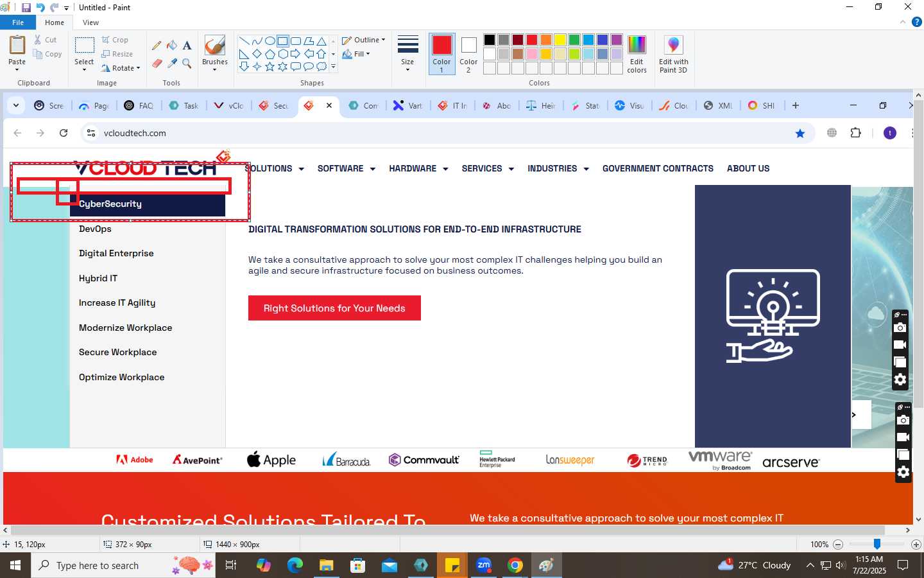Switch to the View ribbon tab
924x578 pixels.
click(x=90, y=22)
